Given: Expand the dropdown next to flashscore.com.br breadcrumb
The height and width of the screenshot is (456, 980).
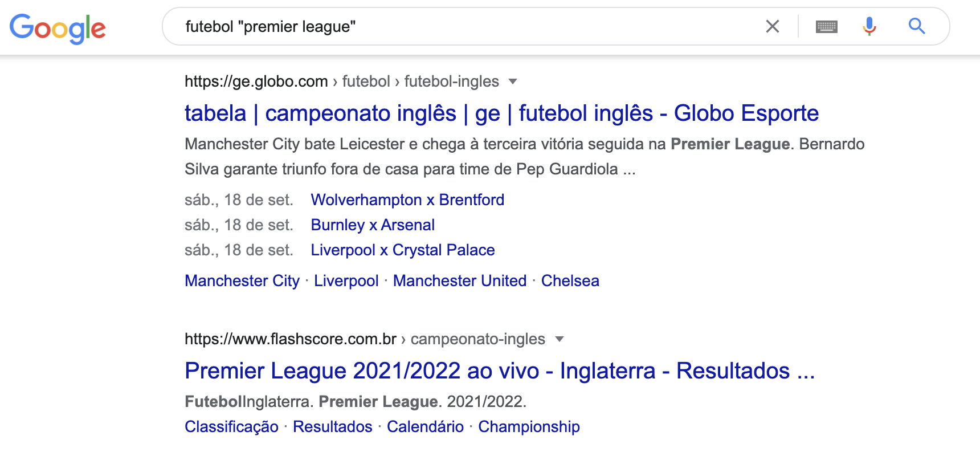Looking at the screenshot, I should coord(560,340).
